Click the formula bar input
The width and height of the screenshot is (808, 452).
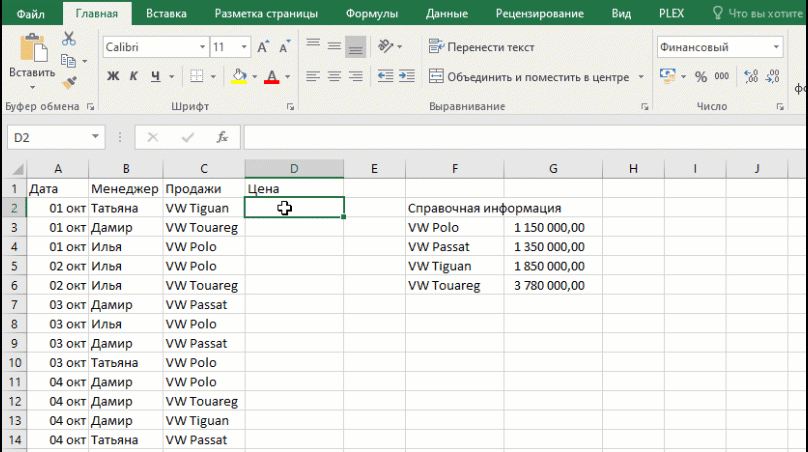click(526, 137)
